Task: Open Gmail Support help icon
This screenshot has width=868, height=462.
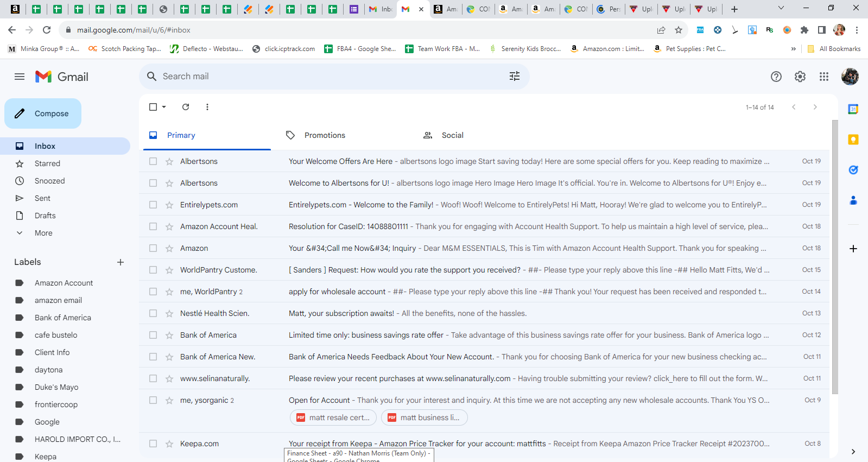Action: tap(776, 77)
